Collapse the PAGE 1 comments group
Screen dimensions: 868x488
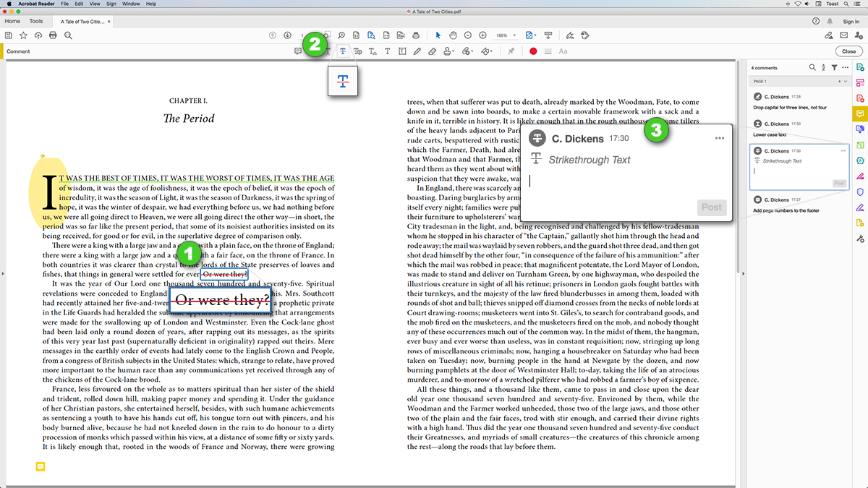tap(845, 81)
